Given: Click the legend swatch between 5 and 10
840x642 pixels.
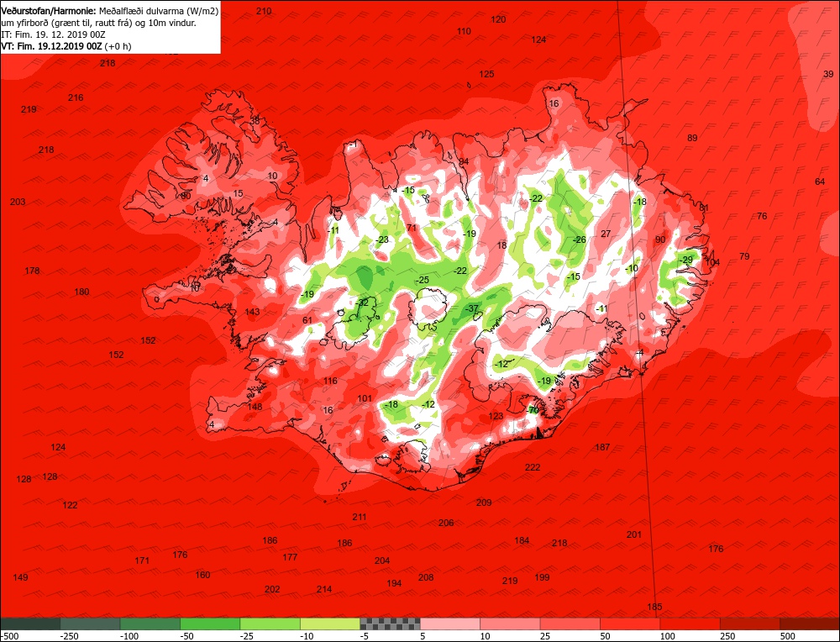Looking at the screenshot, I should point(450,624).
